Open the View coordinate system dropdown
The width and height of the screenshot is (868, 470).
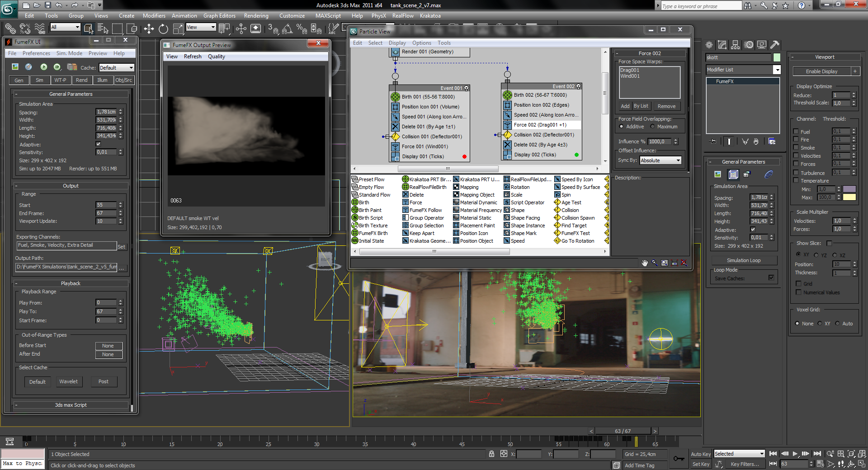tap(201, 27)
